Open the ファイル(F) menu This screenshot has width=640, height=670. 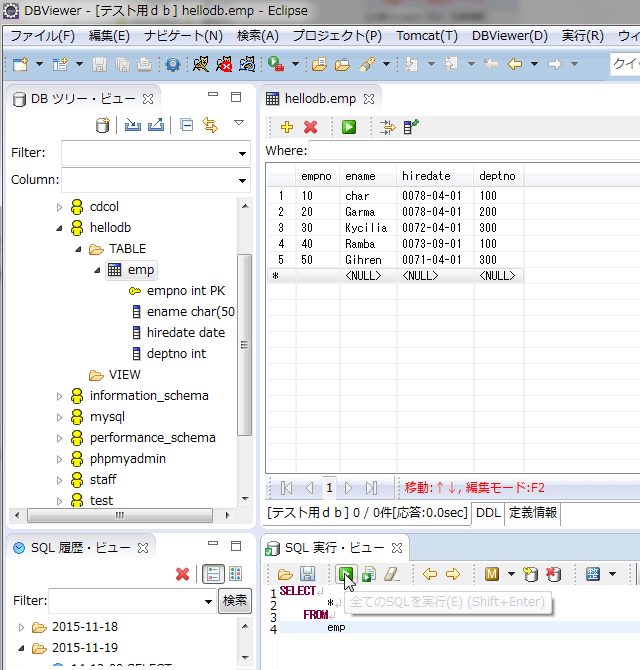point(42,36)
